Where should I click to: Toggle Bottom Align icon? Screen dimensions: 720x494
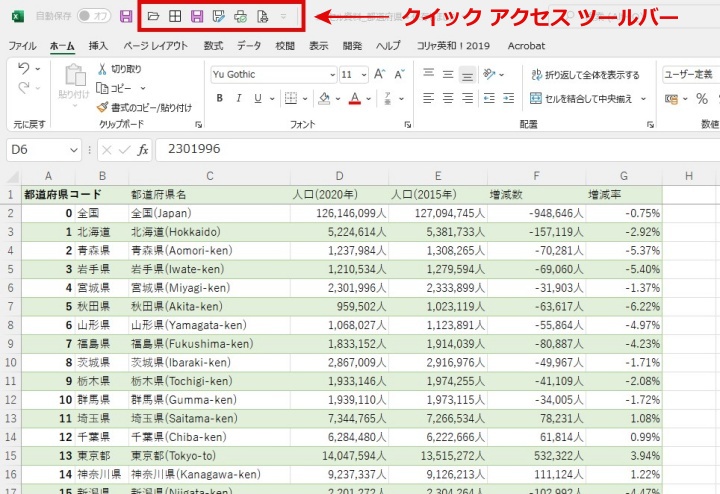(467, 74)
